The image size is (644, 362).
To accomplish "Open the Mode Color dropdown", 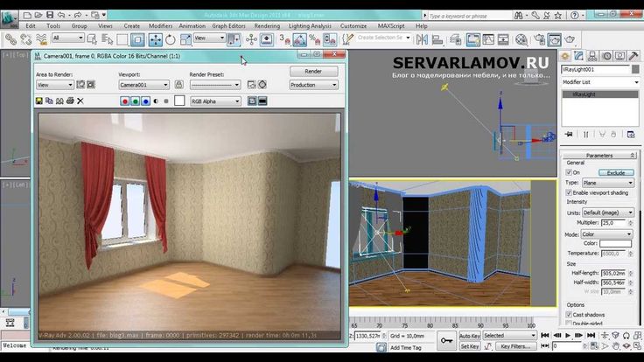I will (606, 234).
